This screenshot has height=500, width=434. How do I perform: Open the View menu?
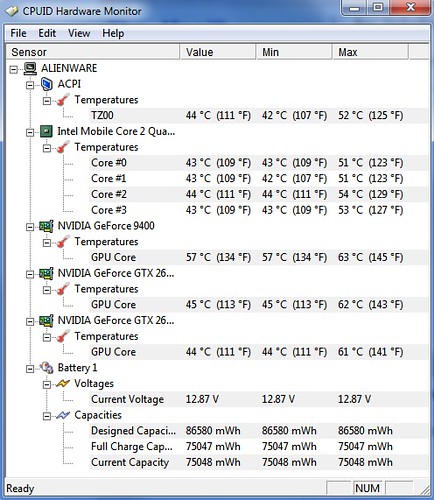coord(79,33)
